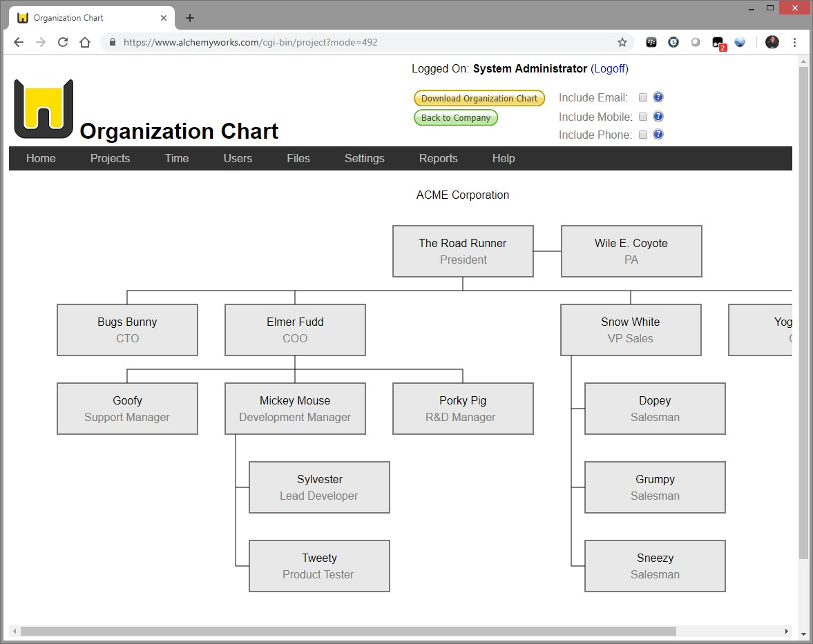The image size is (813, 644).
Task: Click the round blue extension icon
Action: [673, 43]
